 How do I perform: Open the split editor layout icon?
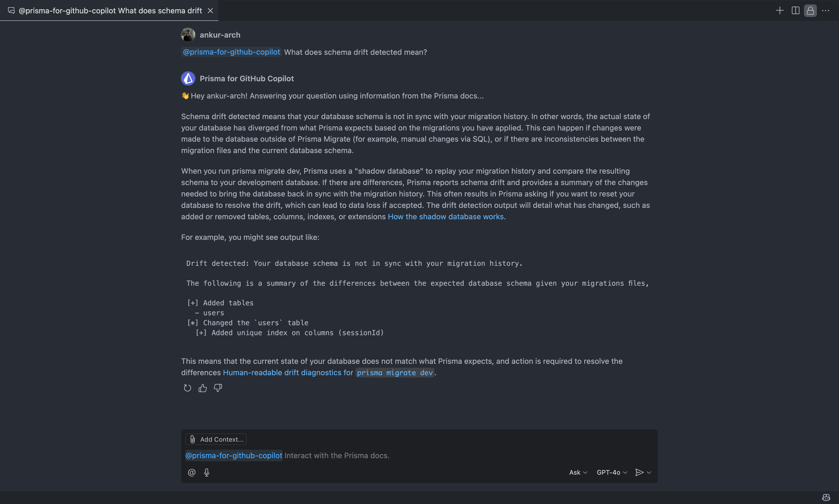tap(795, 10)
